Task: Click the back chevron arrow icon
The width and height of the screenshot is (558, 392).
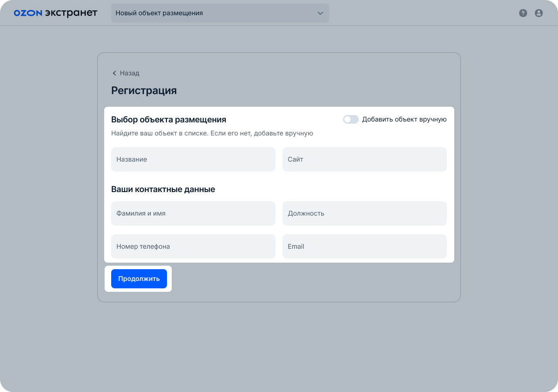Action: (114, 73)
